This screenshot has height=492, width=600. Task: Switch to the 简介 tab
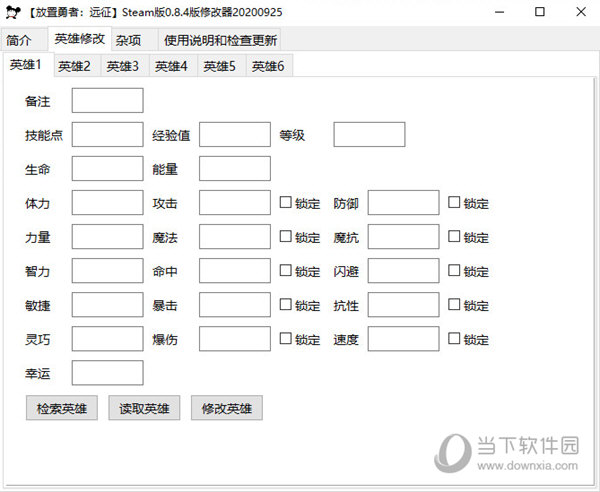point(24,40)
